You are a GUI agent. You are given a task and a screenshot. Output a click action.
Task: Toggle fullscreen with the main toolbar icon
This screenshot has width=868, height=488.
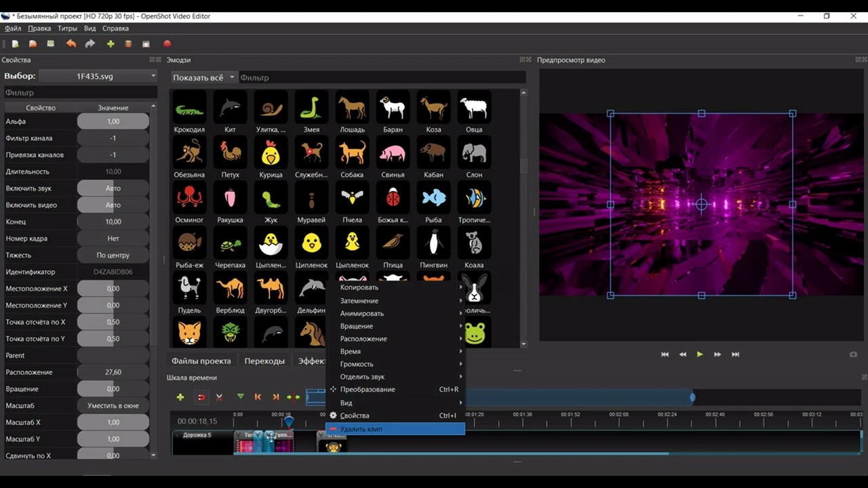click(146, 44)
